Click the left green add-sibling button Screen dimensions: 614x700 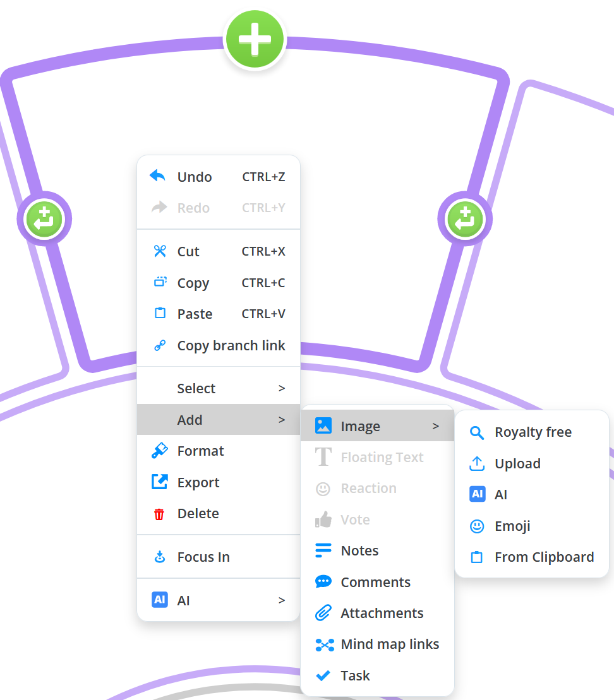tap(44, 220)
